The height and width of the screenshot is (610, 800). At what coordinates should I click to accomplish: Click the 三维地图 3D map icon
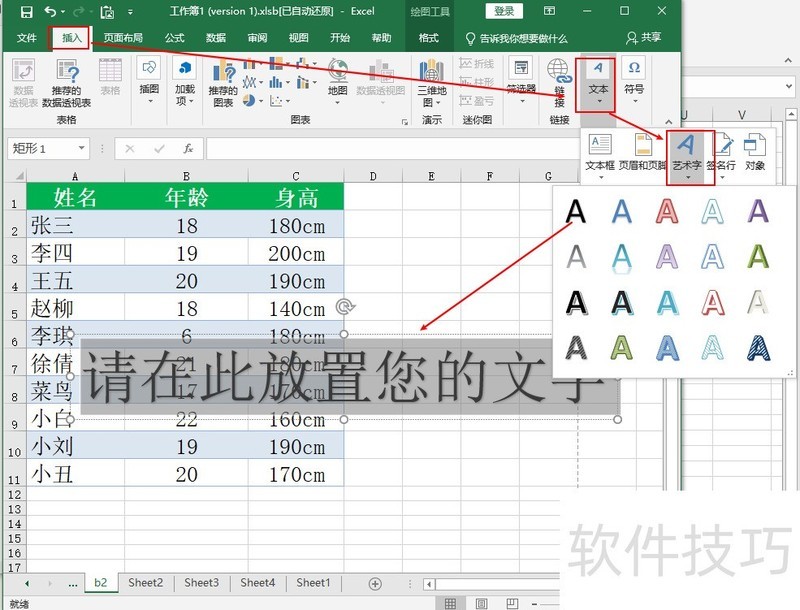click(431, 82)
